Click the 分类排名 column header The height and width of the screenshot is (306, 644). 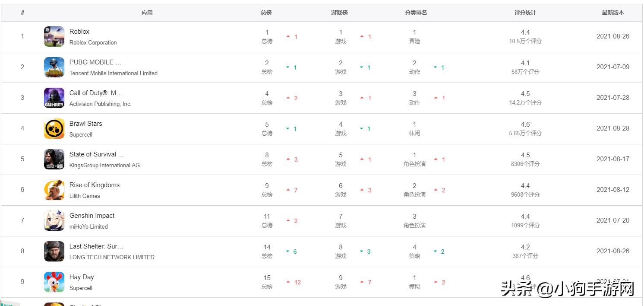(x=416, y=13)
